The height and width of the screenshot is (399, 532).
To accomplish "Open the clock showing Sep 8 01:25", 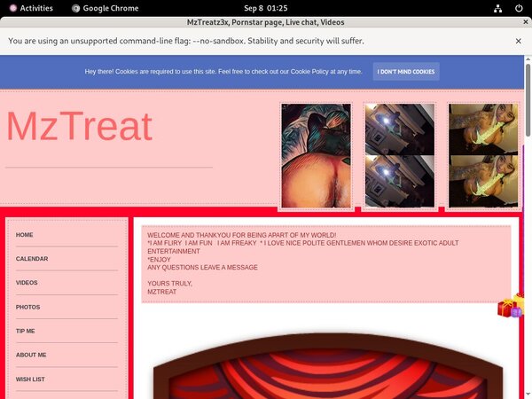I will tap(265, 8).
